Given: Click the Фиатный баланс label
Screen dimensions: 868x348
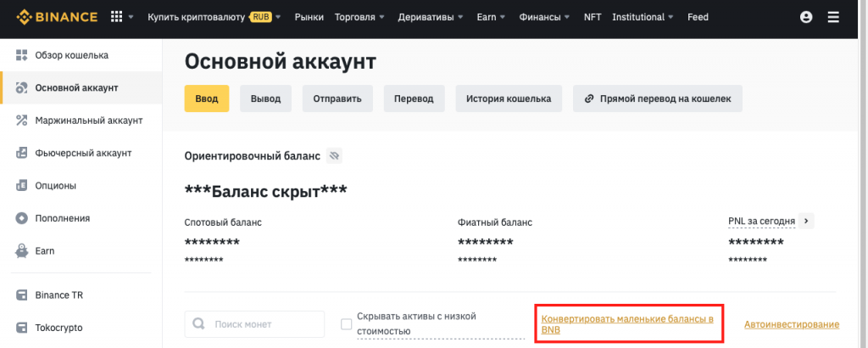Looking at the screenshot, I should [495, 222].
